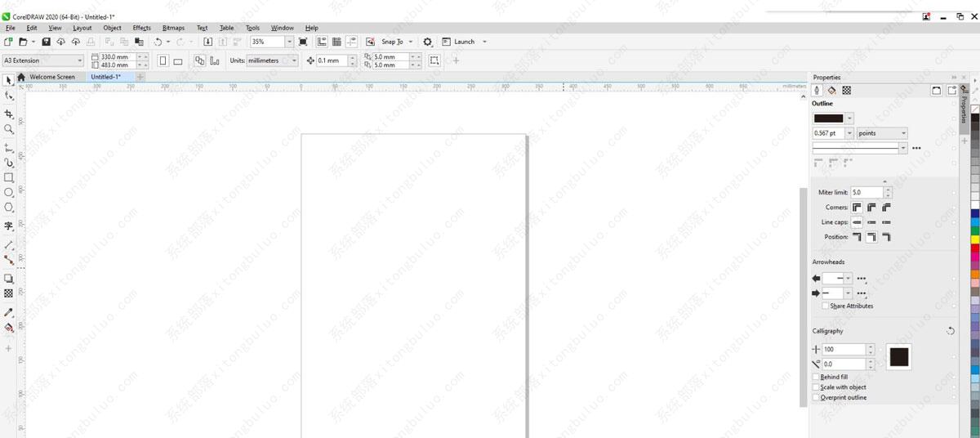The image size is (980, 438).
Task: Select the Text tool
Action: pyautogui.click(x=8, y=226)
